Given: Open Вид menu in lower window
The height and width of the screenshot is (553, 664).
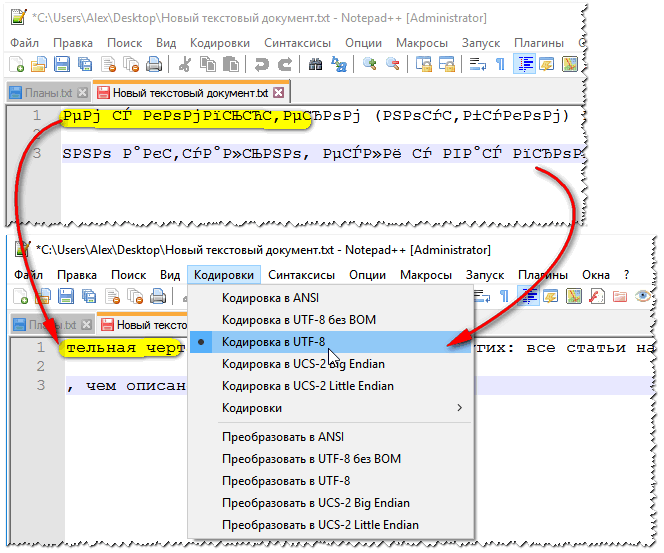Looking at the screenshot, I should 170,275.
